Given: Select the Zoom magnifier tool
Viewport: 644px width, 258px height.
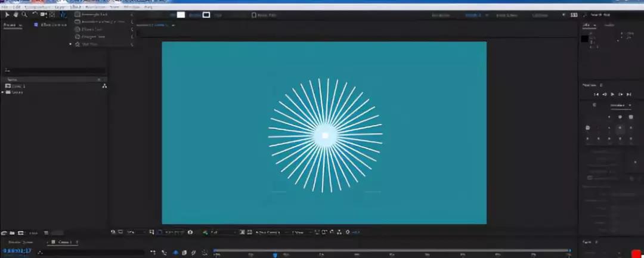Looking at the screenshot, I should tap(24, 14).
